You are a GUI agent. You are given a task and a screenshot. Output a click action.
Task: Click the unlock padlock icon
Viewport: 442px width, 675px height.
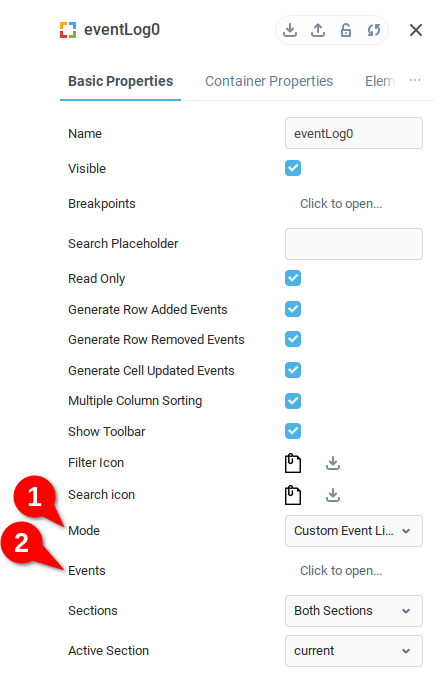pos(346,30)
